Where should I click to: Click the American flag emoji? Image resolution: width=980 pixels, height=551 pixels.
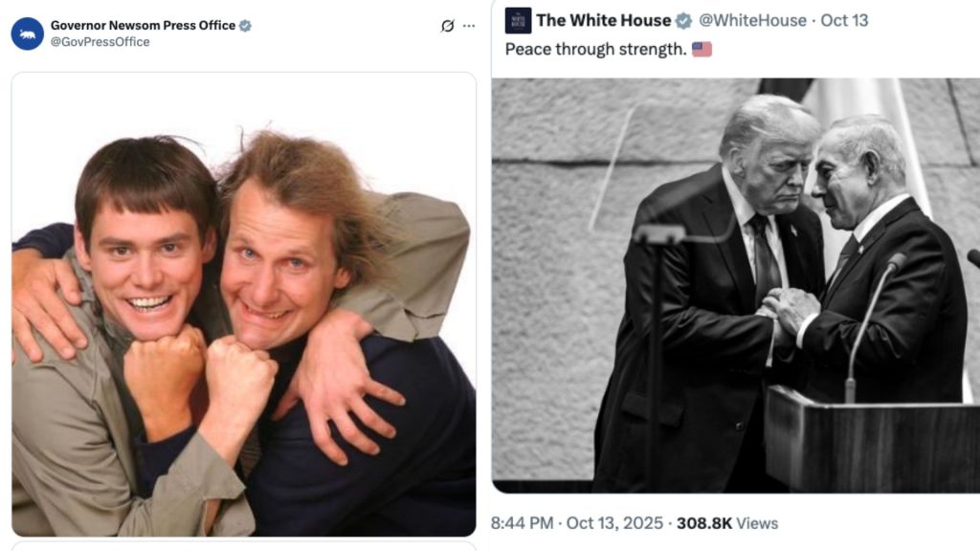[702, 49]
